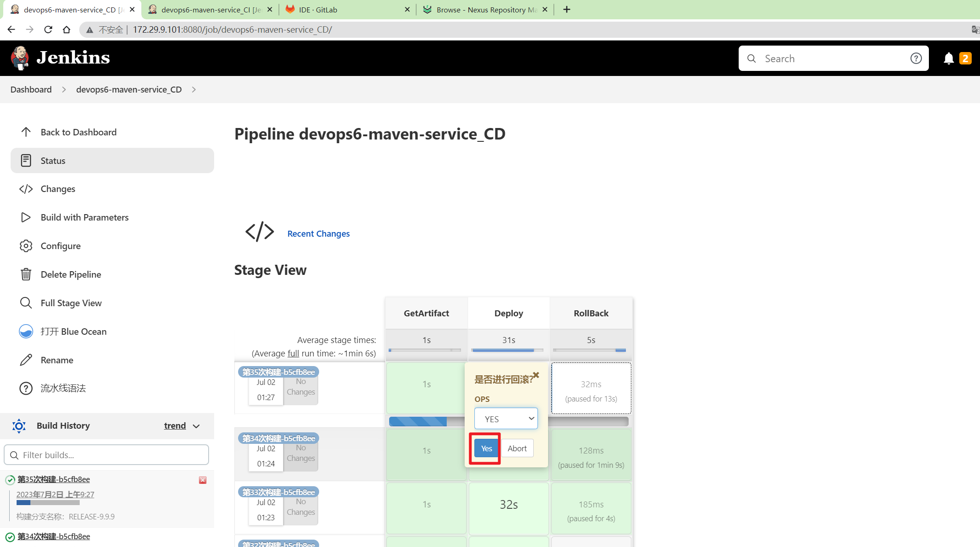Click the Search input field

[x=834, y=58]
